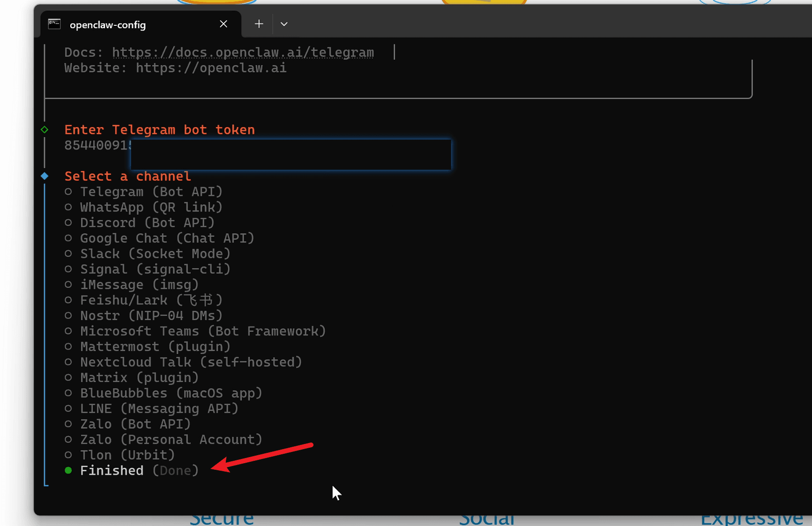Open the docs.openclaw.ai/telegram link
The width and height of the screenshot is (812, 526).
243,52
